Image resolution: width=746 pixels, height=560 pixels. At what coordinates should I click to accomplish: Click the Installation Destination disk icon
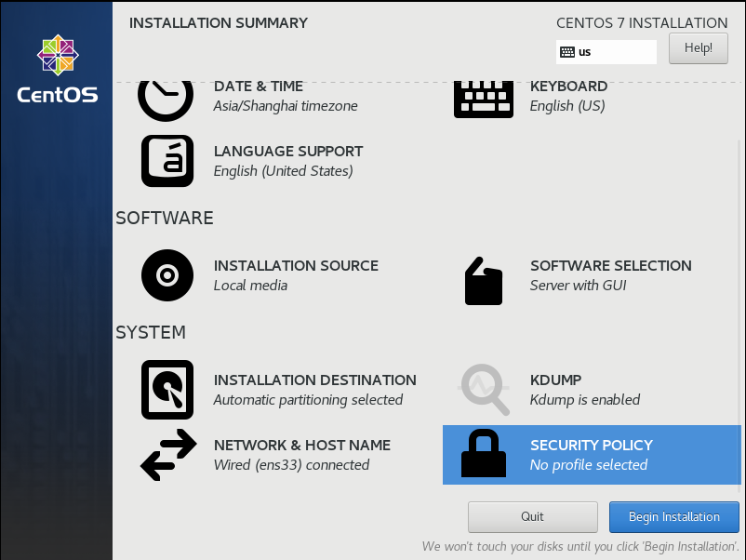click(167, 390)
